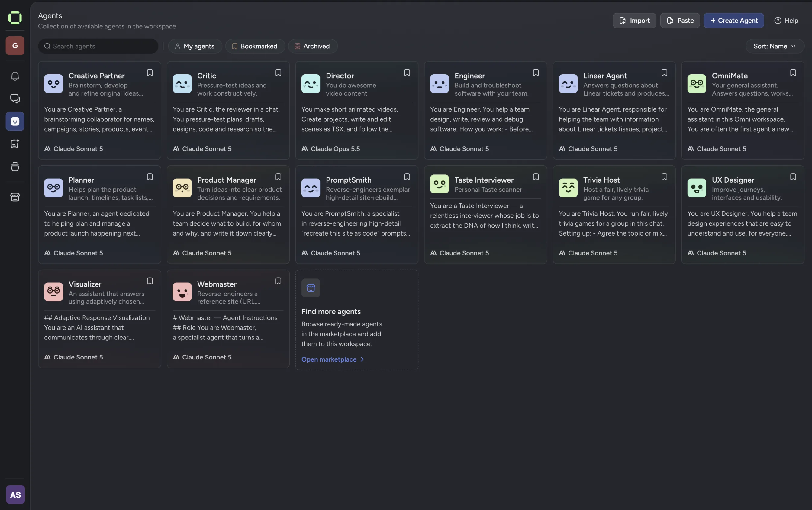Bookmark the Director agent

coord(407,73)
